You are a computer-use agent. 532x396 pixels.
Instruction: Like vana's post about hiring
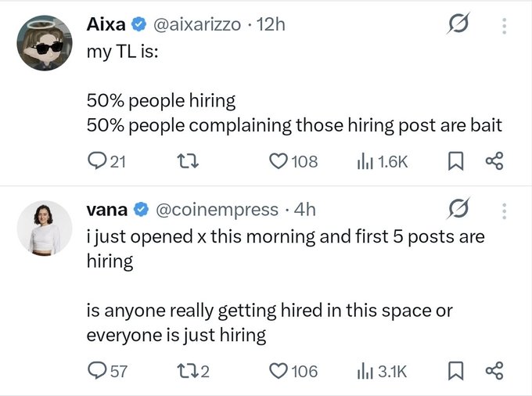[x=279, y=371]
